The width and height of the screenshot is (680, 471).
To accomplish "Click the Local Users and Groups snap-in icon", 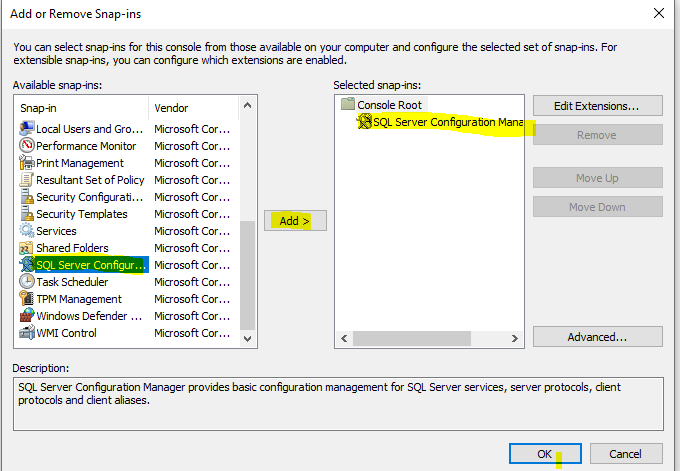I will (27, 129).
